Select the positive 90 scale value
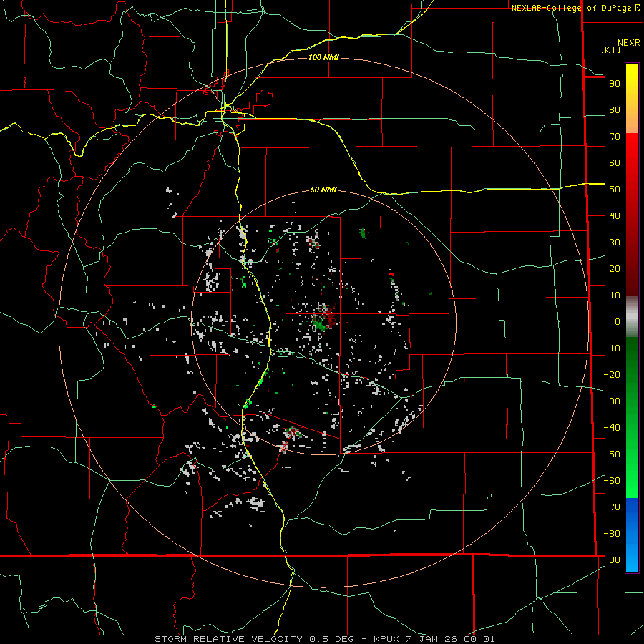Image resolution: width=644 pixels, height=644 pixels. pos(615,84)
